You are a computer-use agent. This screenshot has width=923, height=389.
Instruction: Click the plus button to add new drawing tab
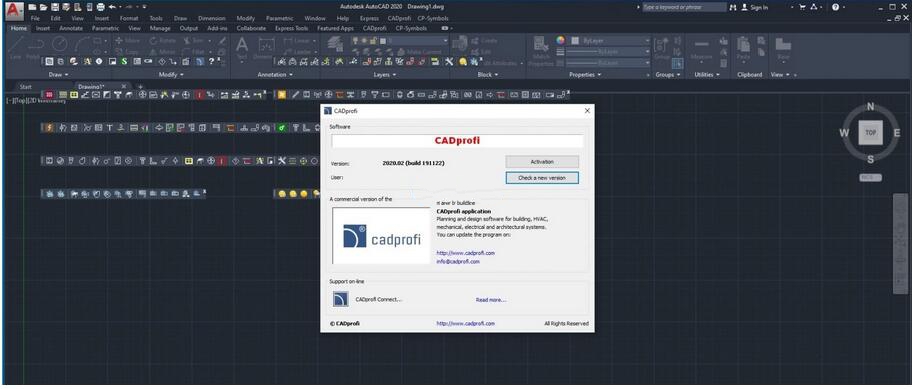pyautogui.click(x=140, y=87)
